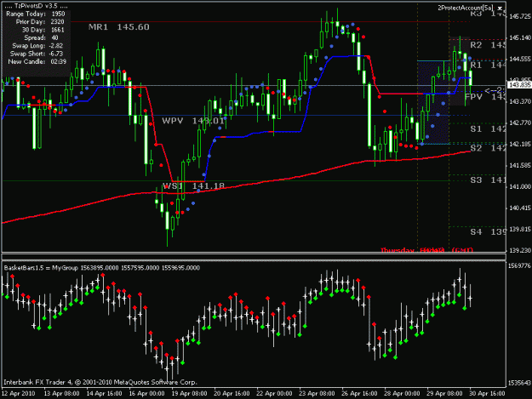Select the 145.725 price scale value

[x=519, y=16]
